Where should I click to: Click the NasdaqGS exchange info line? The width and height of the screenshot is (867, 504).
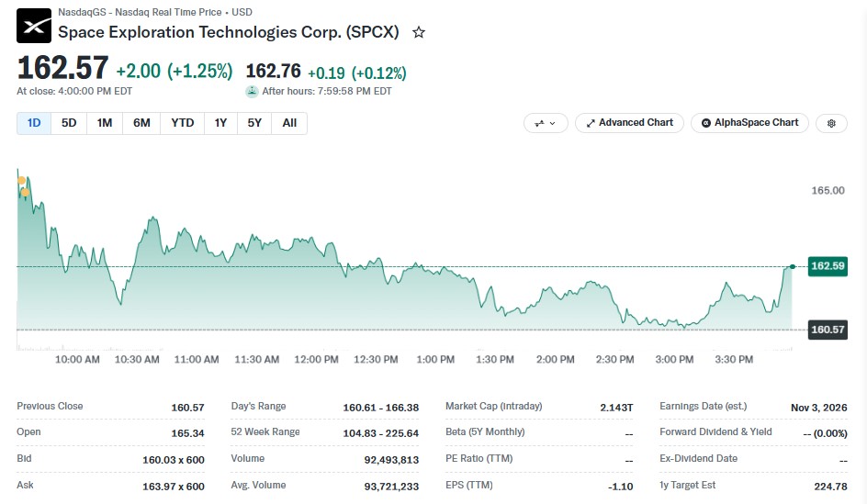click(155, 12)
